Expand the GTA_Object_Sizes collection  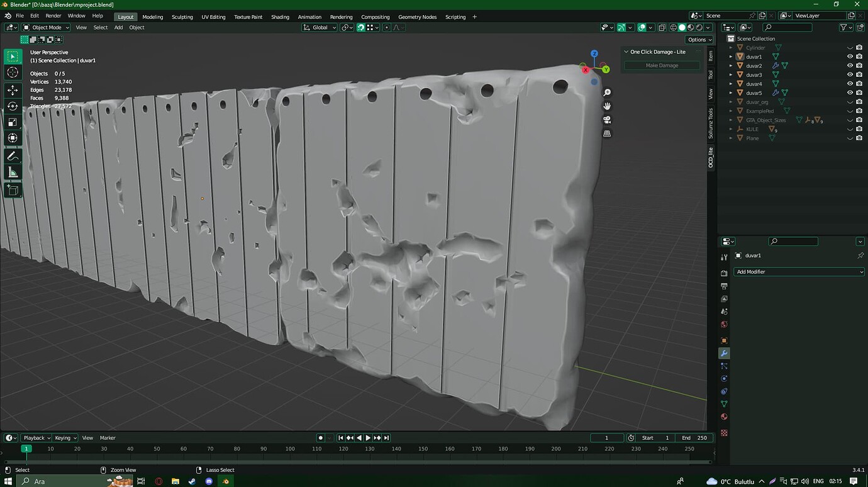(x=730, y=120)
